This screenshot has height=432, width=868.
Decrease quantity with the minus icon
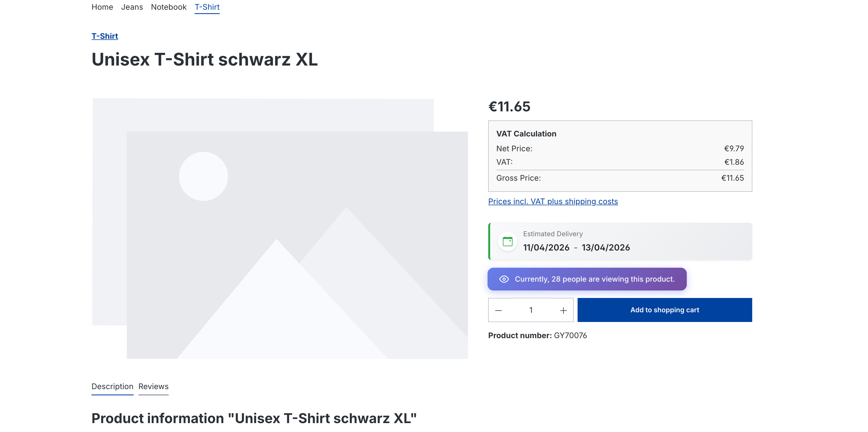coord(498,310)
